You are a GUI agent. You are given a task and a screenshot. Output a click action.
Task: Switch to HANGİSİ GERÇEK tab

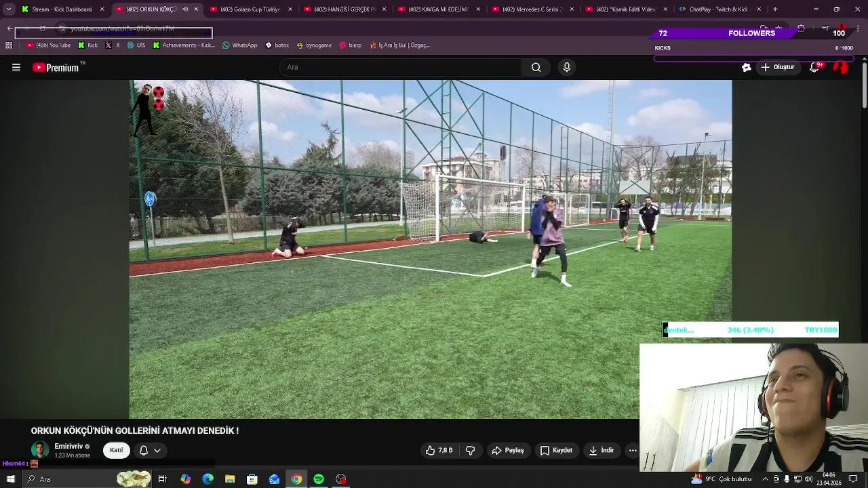click(x=344, y=9)
